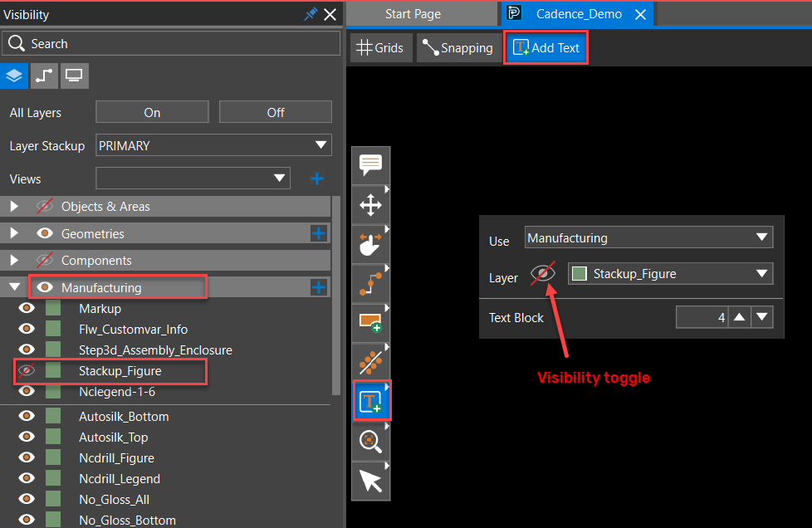This screenshot has height=528, width=812.
Task: Expand the Components group
Action: [x=14, y=260]
